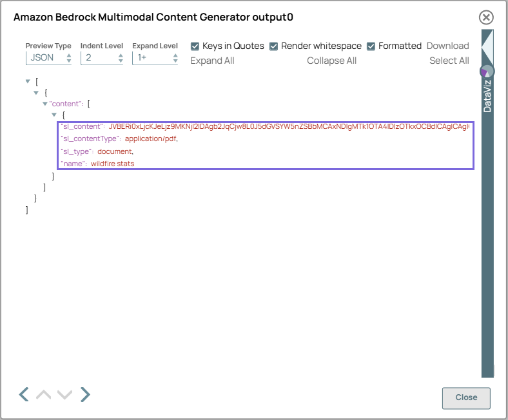508x420 pixels.
Task: Collapse the root array triangle
Action: coord(28,81)
